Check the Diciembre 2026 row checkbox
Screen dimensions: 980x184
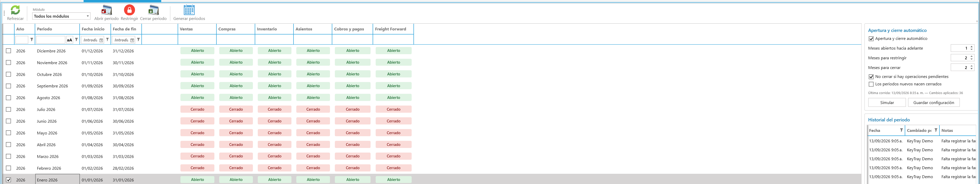point(8,51)
